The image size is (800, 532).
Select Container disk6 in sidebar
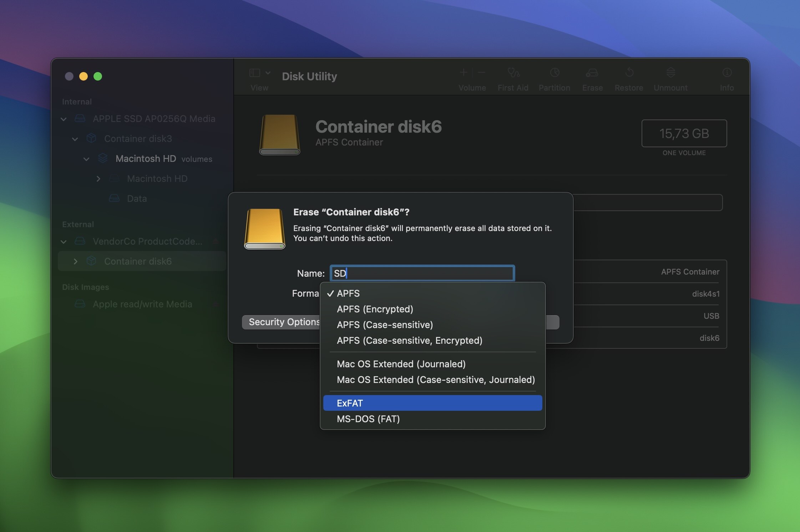[x=142, y=261]
